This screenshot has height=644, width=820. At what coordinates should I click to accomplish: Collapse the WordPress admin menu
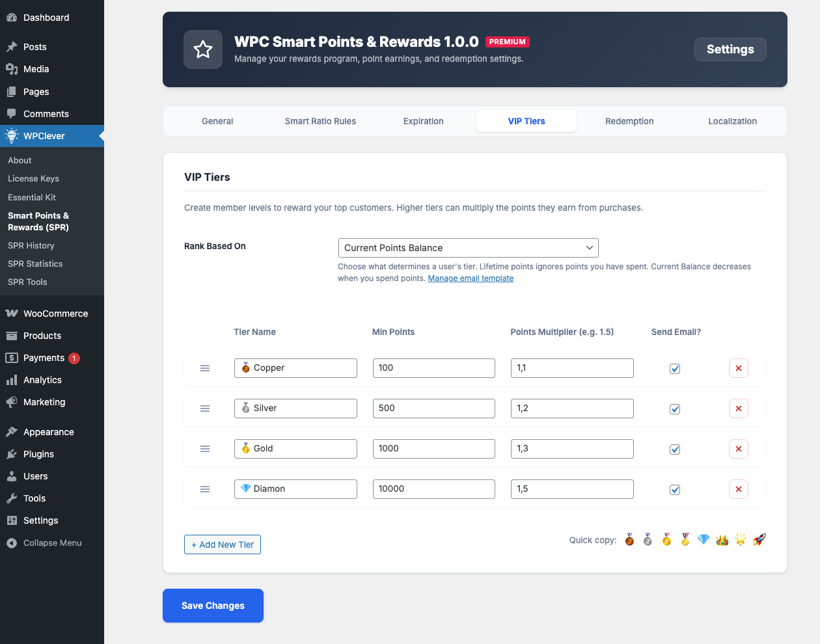click(x=52, y=543)
